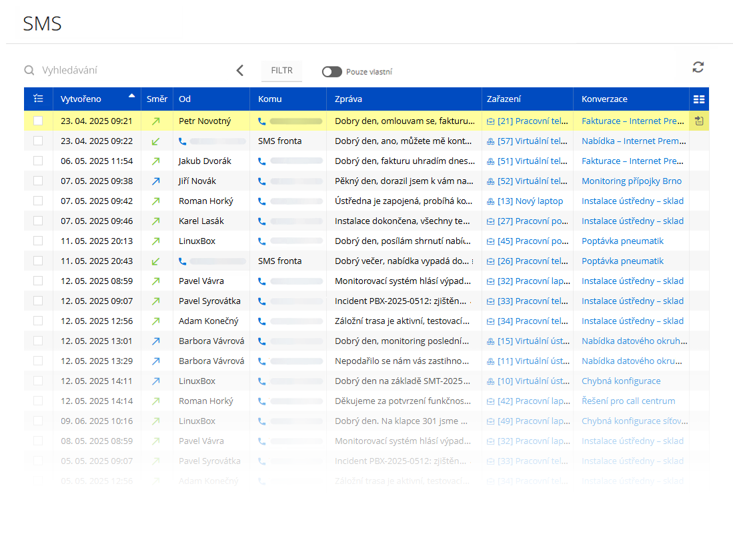Click message Děkujeme za potvrzení funkčnos...
This screenshot has width=733, height=560.
402,401
